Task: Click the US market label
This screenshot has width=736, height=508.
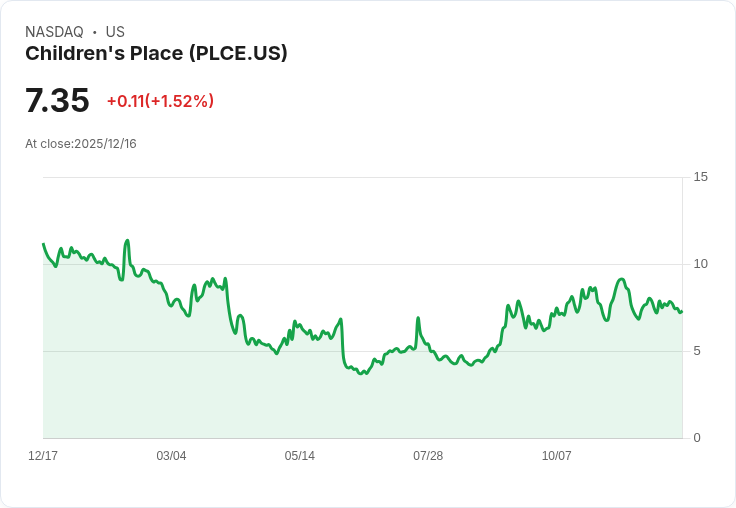Action: point(115,32)
